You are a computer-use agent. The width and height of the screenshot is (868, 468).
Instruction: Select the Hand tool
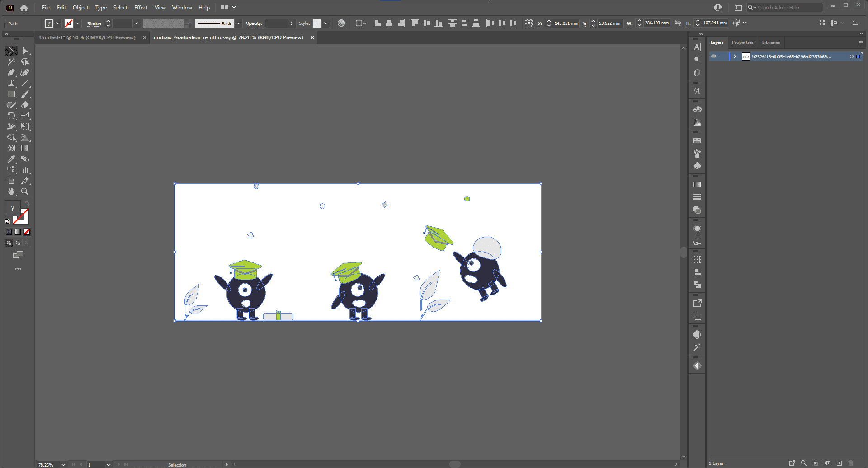(11, 192)
